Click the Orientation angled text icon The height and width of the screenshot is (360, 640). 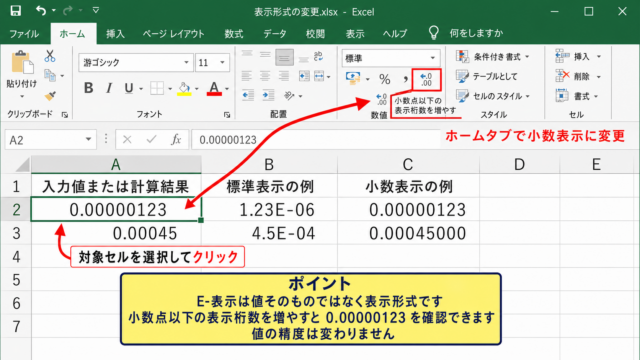click(x=289, y=96)
